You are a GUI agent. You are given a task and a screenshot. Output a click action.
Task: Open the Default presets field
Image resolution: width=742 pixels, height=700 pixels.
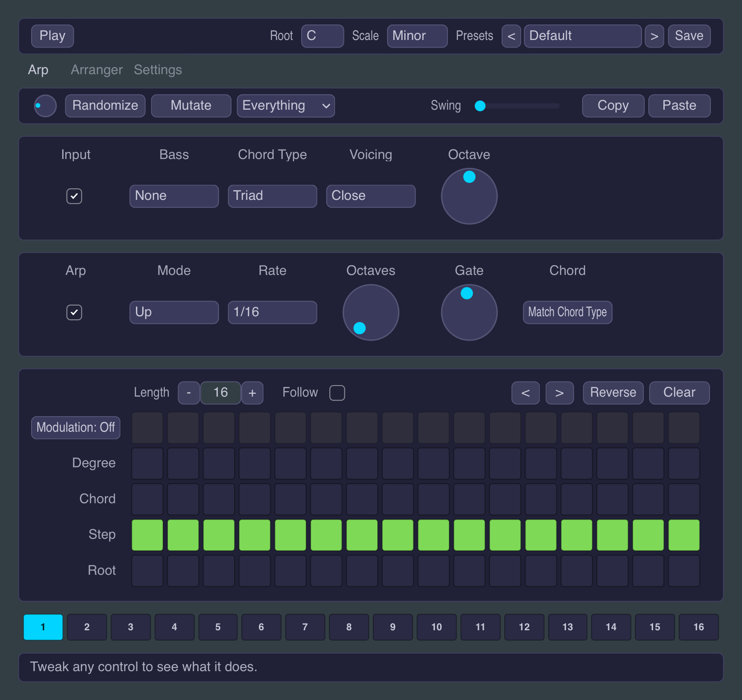(x=582, y=36)
